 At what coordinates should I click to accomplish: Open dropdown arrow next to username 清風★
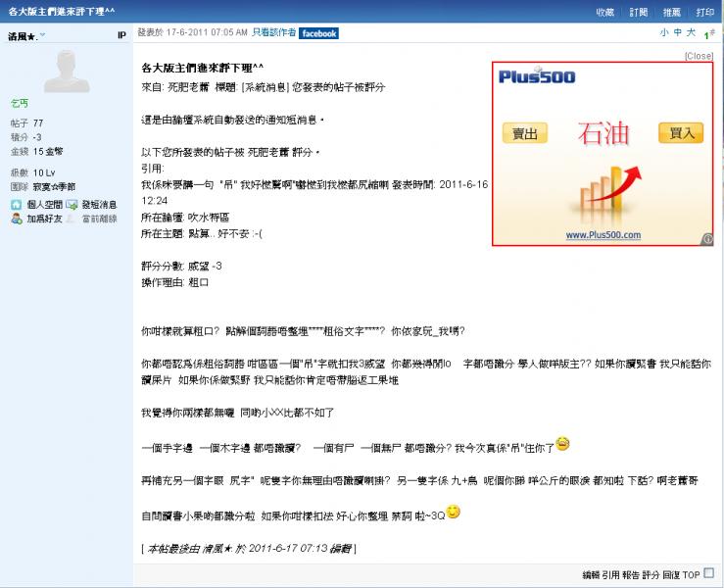click(42, 34)
